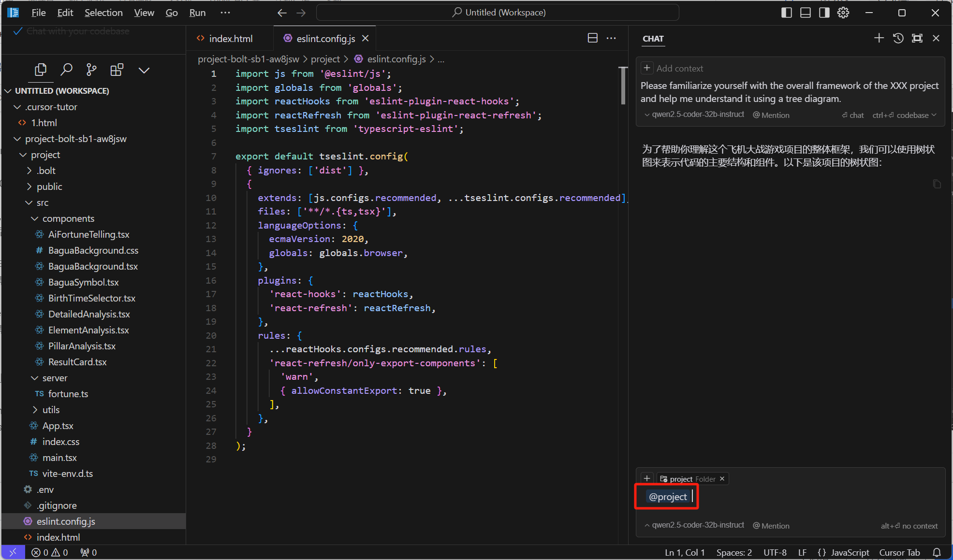Collapse the components folder
This screenshot has width=953, height=560.
pyautogui.click(x=34, y=218)
